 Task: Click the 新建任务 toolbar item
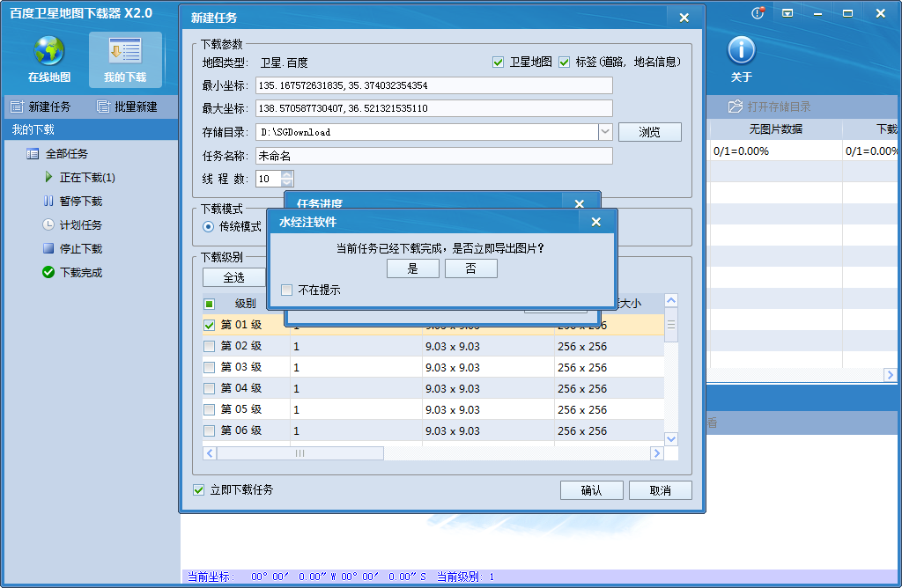(x=41, y=107)
